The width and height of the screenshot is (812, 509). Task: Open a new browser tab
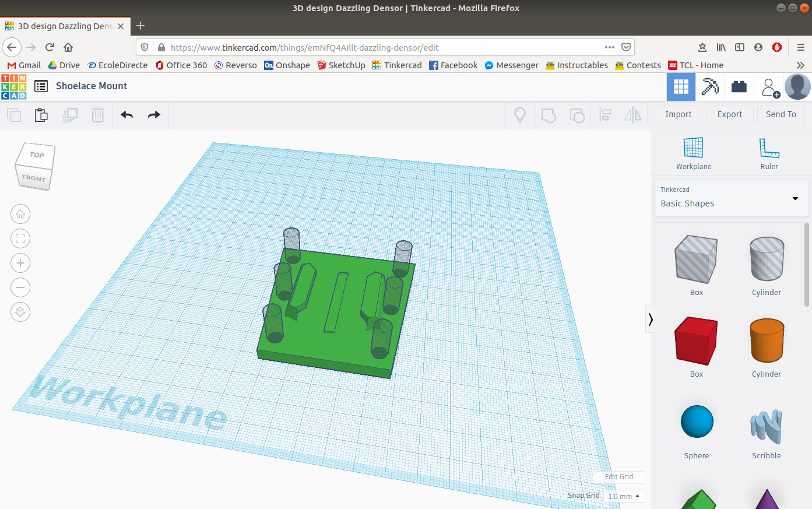(x=140, y=26)
